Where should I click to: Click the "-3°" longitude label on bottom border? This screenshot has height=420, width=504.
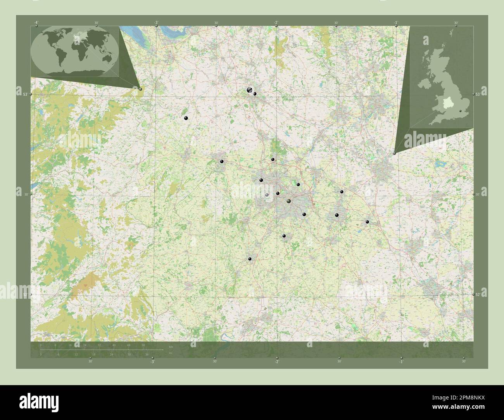click(152, 361)
